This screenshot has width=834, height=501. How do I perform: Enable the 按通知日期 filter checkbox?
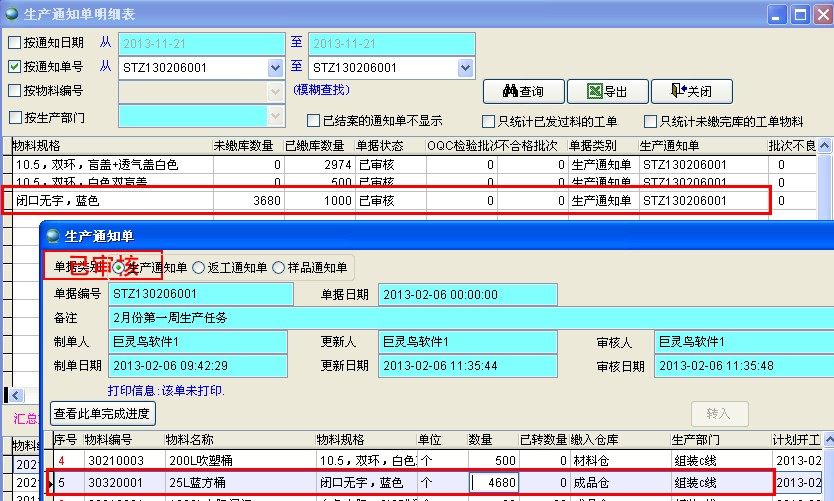pos(14,43)
